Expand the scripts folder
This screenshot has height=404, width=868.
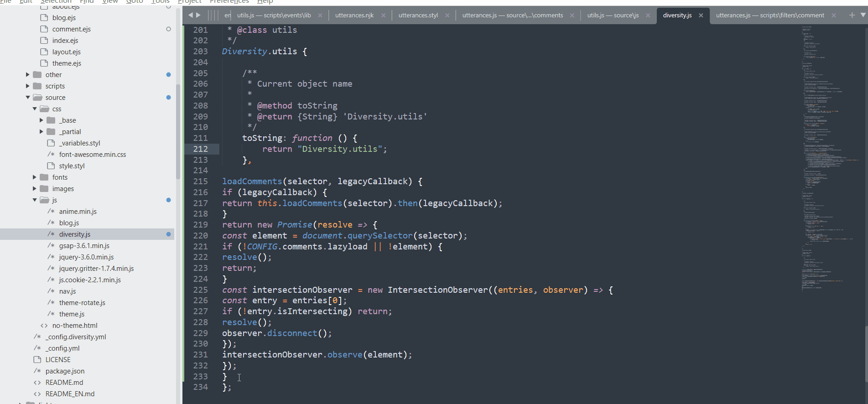pyautogui.click(x=27, y=86)
